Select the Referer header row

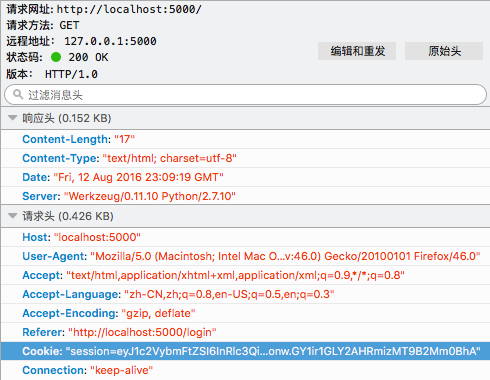[x=246, y=332]
